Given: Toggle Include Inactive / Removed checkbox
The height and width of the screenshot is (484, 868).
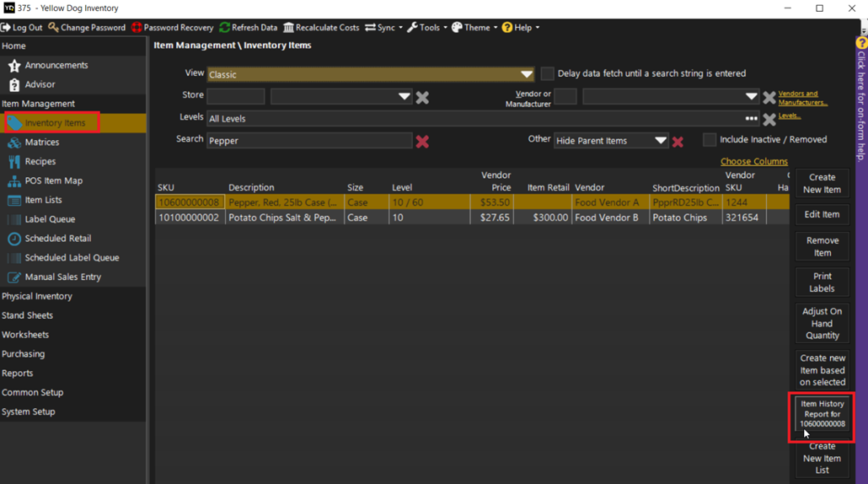Looking at the screenshot, I should coord(709,140).
